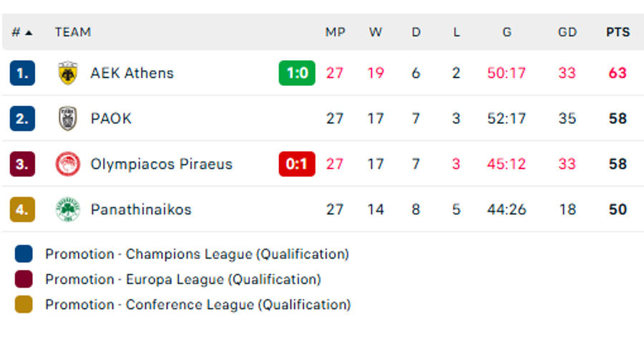This screenshot has height=350, width=644.
Task: Open the Olympiacos Piraeus team link
Action: point(161,164)
